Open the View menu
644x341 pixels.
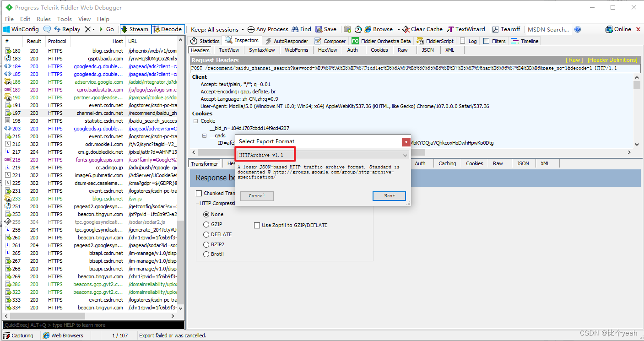click(84, 19)
